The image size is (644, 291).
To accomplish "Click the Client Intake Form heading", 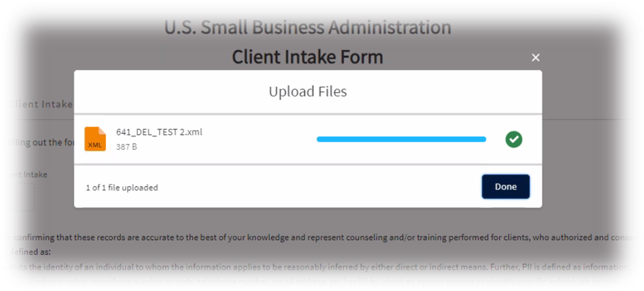I will pyautogui.click(x=308, y=57).
